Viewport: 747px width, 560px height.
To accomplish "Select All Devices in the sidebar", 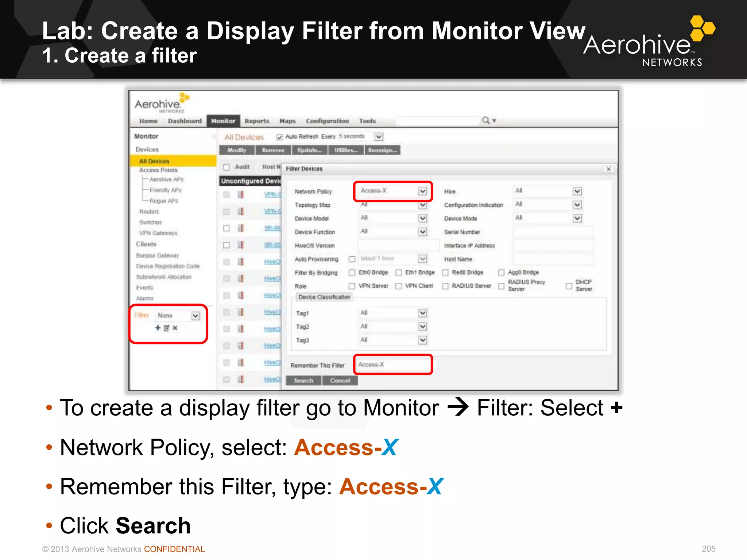I will tap(173, 161).
